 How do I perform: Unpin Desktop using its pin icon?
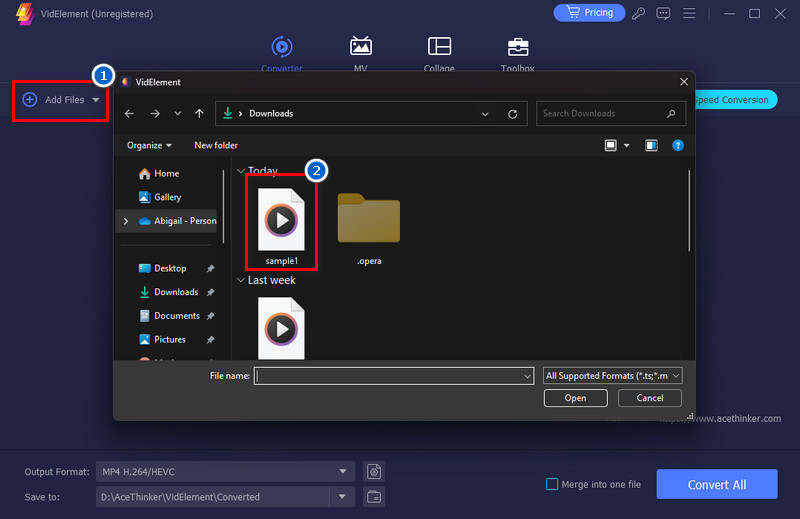tap(210, 268)
